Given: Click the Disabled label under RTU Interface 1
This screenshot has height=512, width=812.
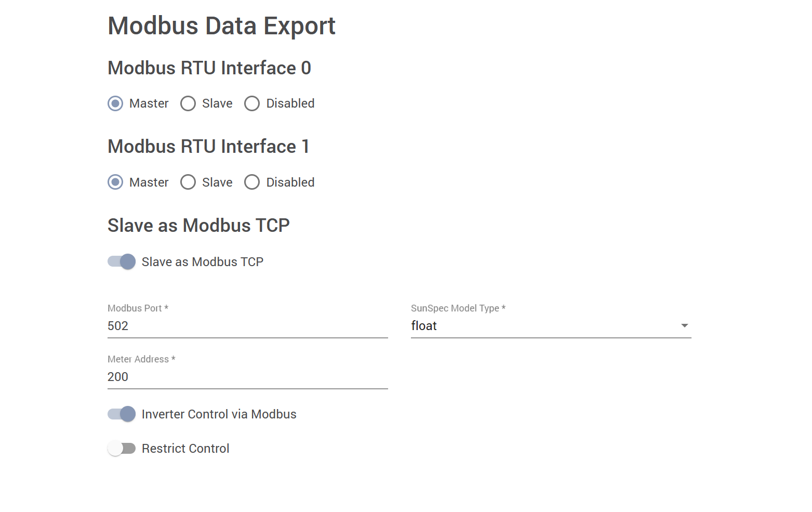Looking at the screenshot, I should point(290,182).
